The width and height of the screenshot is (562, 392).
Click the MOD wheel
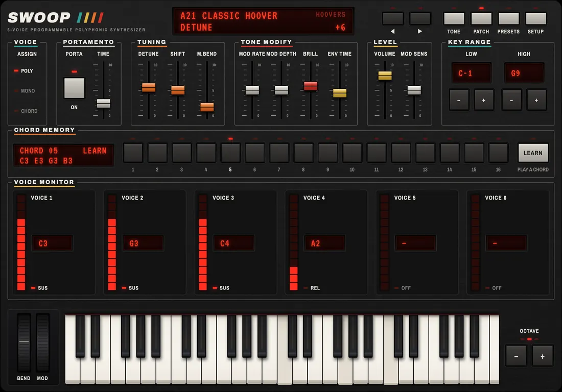click(x=42, y=342)
